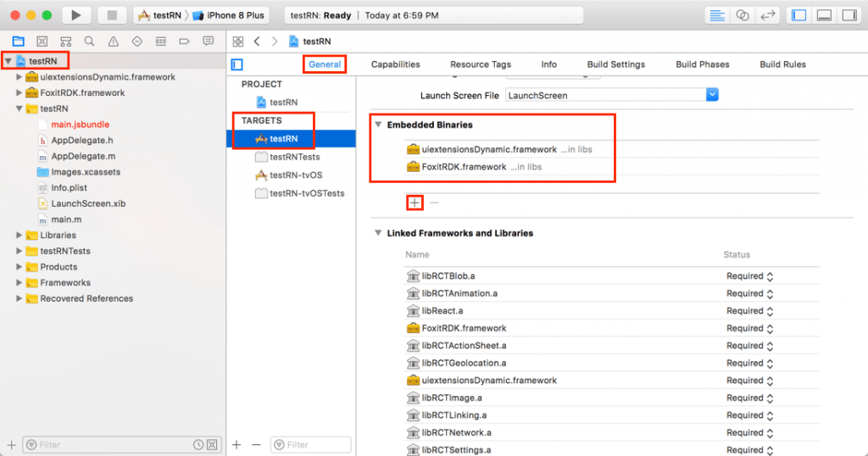Open the Report navigator speech bubble icon
Viewport: 868px width, 456px height.
pyautogui.click(x=209, y=42)
